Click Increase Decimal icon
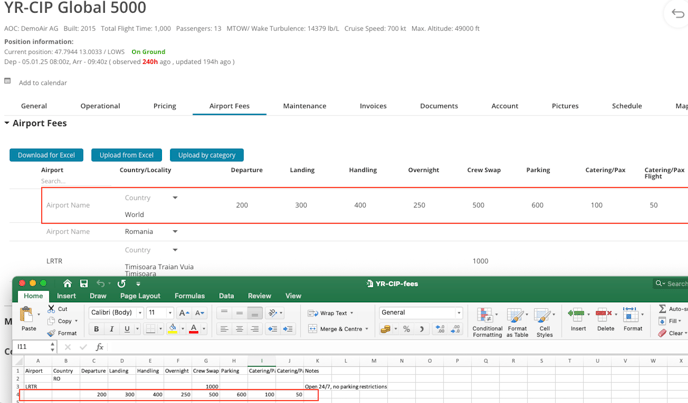Viewport: 688px width, 403px height. [440, 329]
